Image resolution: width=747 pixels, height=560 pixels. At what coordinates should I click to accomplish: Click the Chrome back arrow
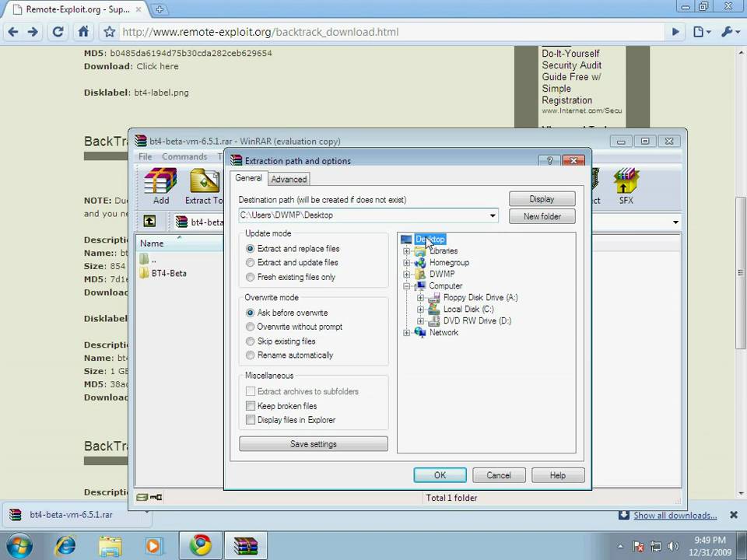click(13, 32)
